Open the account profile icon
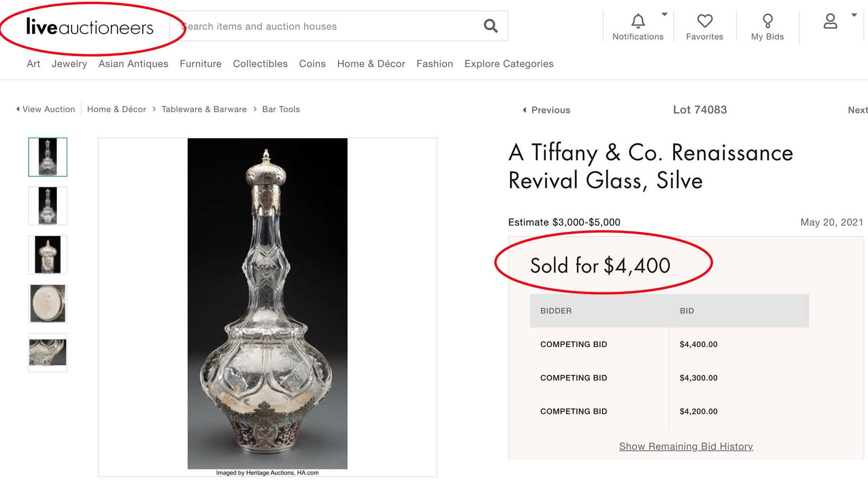 point(830,21)
